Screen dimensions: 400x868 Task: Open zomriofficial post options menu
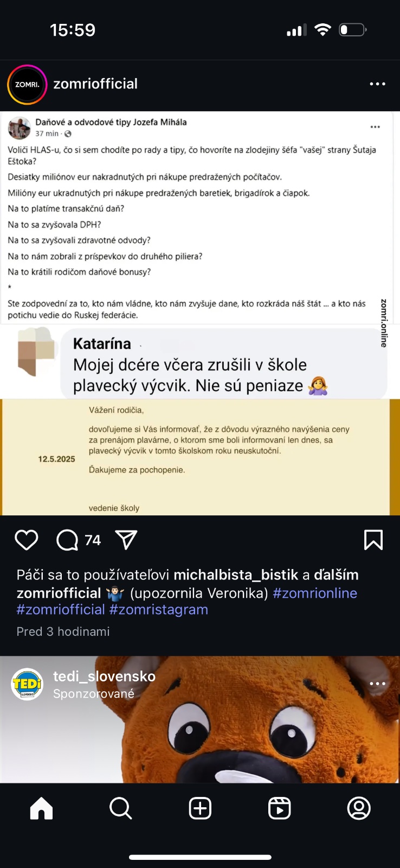point(377,84)
